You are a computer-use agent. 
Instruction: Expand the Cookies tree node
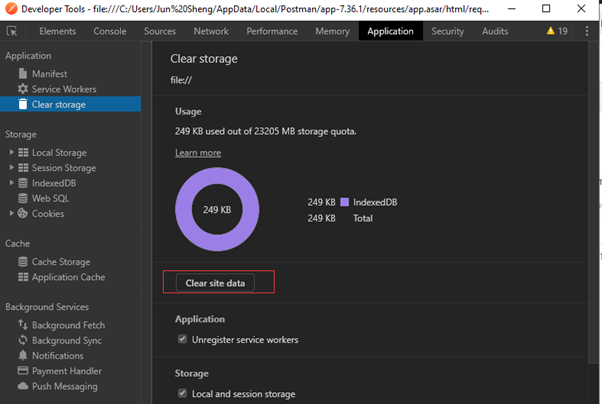[11, 213]
